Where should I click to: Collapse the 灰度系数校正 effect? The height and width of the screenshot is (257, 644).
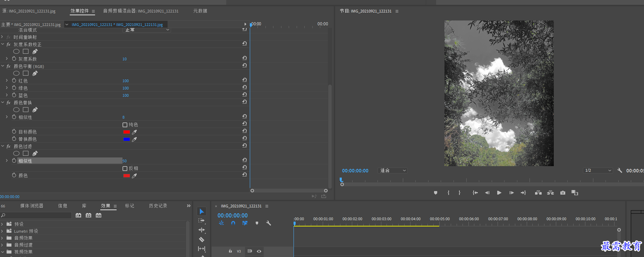(x=2, y=44)
